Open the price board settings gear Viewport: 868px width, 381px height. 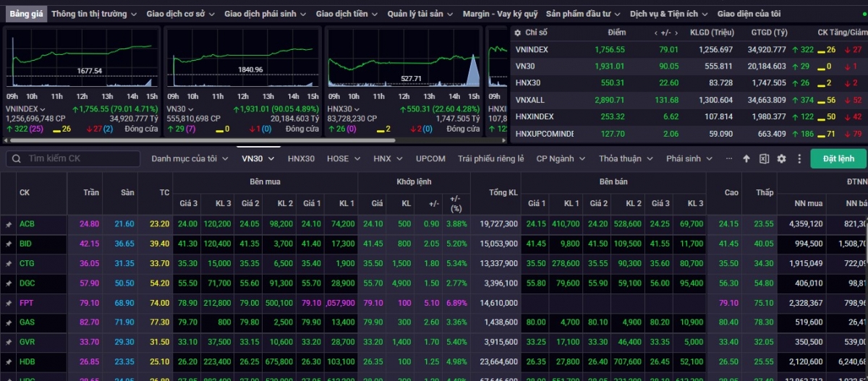781,159
